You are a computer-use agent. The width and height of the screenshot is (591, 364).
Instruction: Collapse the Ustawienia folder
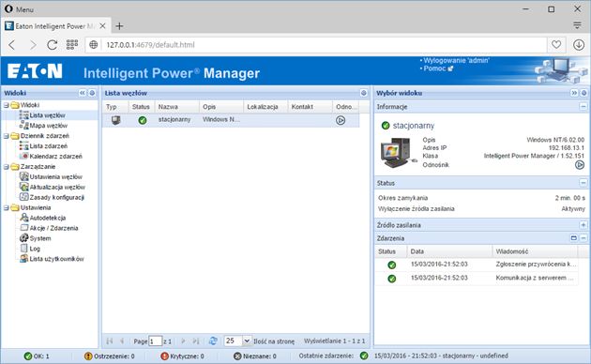(7, 207)
